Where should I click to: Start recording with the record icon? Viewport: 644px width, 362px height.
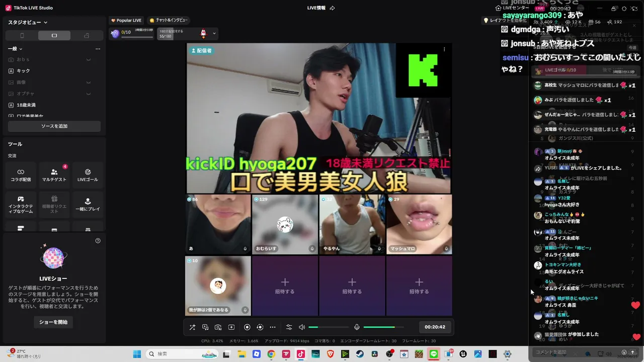tap(247, 327)
